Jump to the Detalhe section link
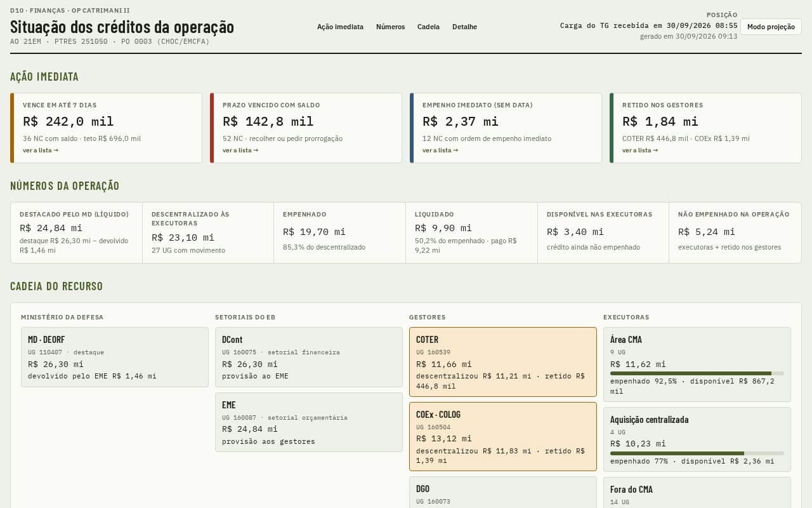The width and height of the screenshot is (812, 508). pyautogui.click(x=464, y=27)
